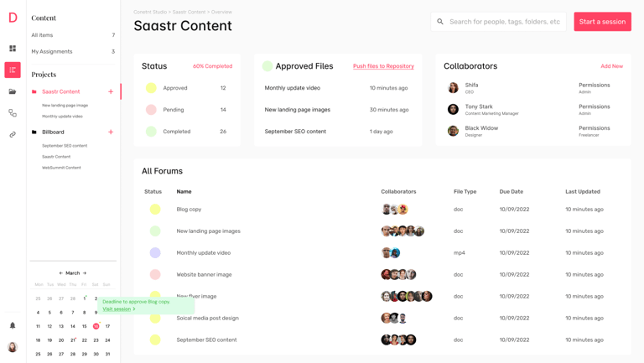644x363 pixels.
Task: Open the dashboard grid icon in sidebar
Action: click(x=13, y=49)
